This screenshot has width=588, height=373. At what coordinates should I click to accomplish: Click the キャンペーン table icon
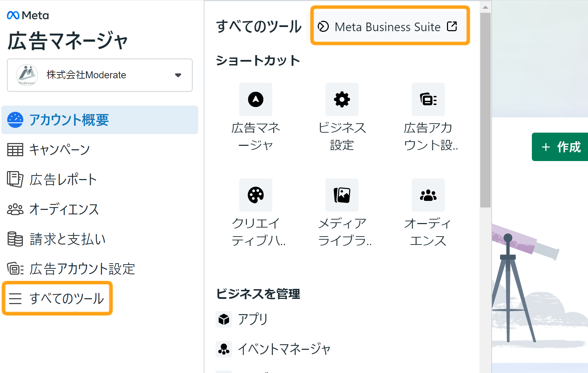[x=15, y=150]
